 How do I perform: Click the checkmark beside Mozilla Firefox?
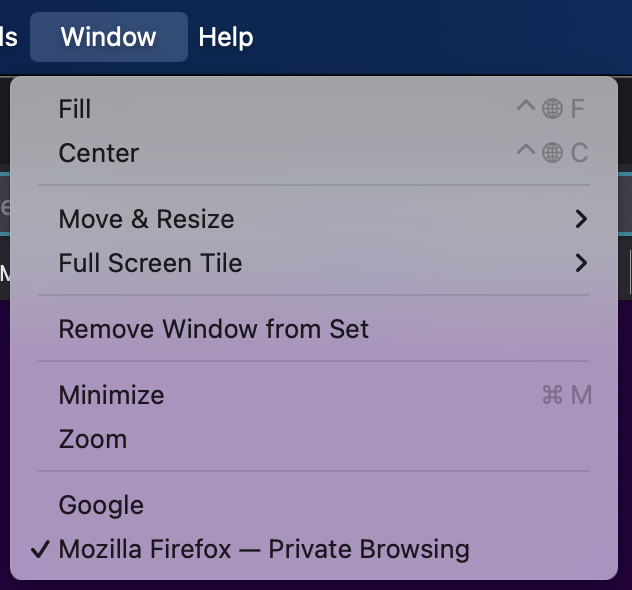(x=40, y=549)
